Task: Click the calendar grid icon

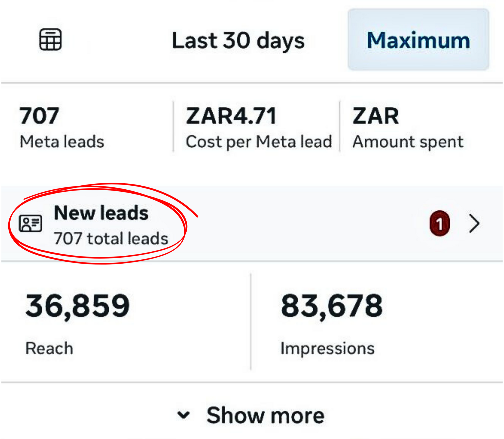Action: 50,39
